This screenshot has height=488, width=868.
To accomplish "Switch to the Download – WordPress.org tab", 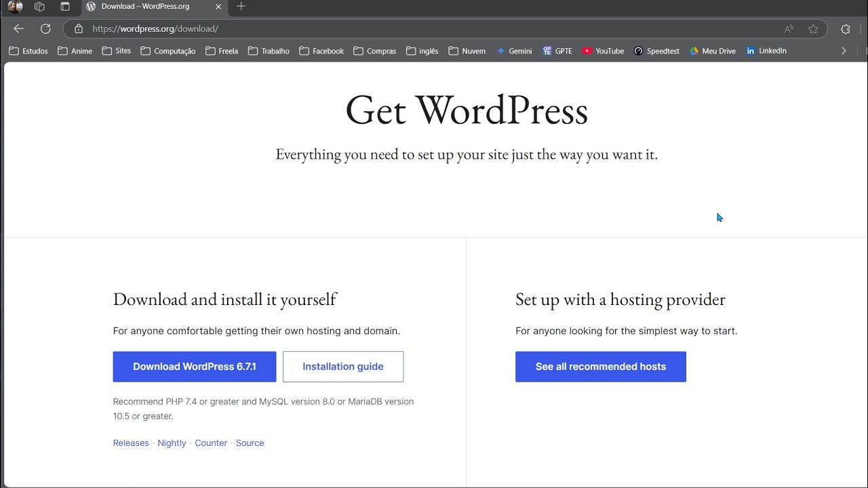I will [x=146, y=7].
